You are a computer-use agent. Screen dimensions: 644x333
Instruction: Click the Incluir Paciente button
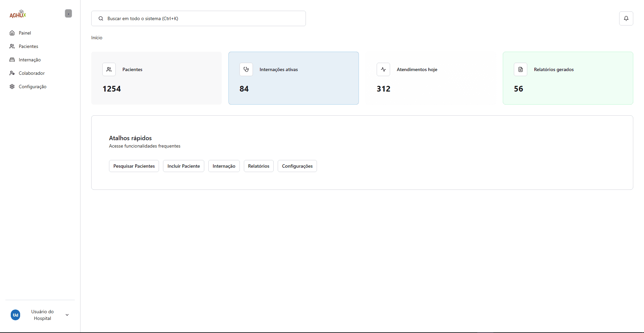183,166
